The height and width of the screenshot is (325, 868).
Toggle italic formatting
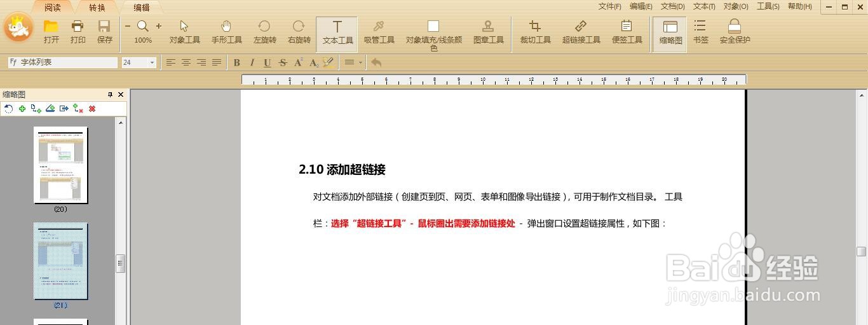point(252,62)
